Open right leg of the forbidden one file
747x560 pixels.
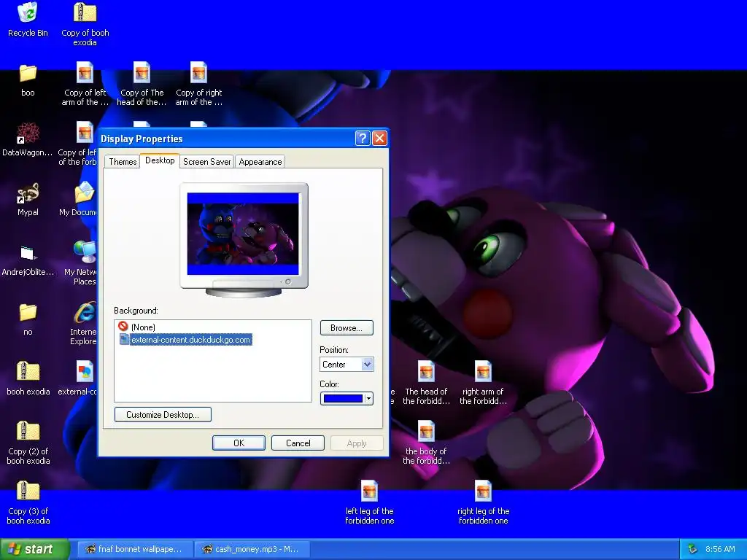pos(483,491)
